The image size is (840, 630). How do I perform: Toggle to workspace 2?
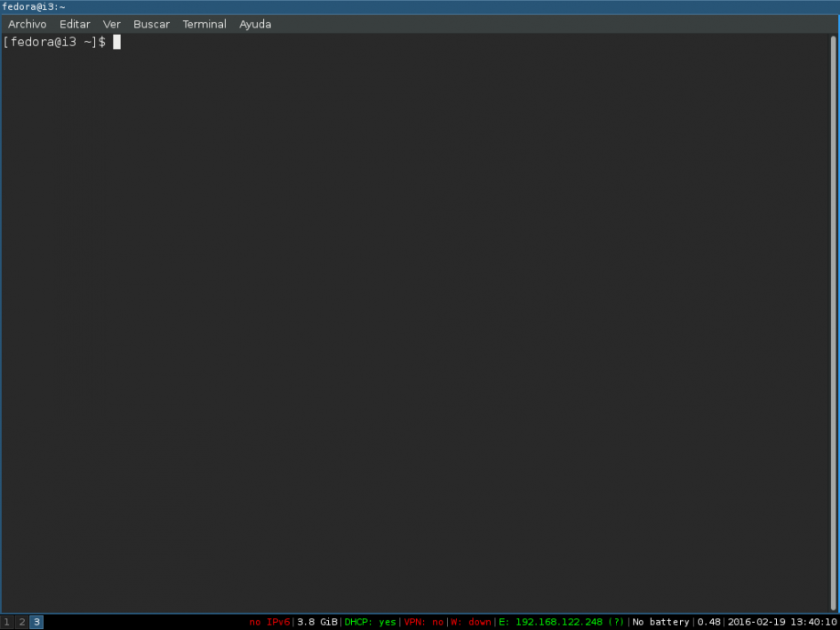21,622
